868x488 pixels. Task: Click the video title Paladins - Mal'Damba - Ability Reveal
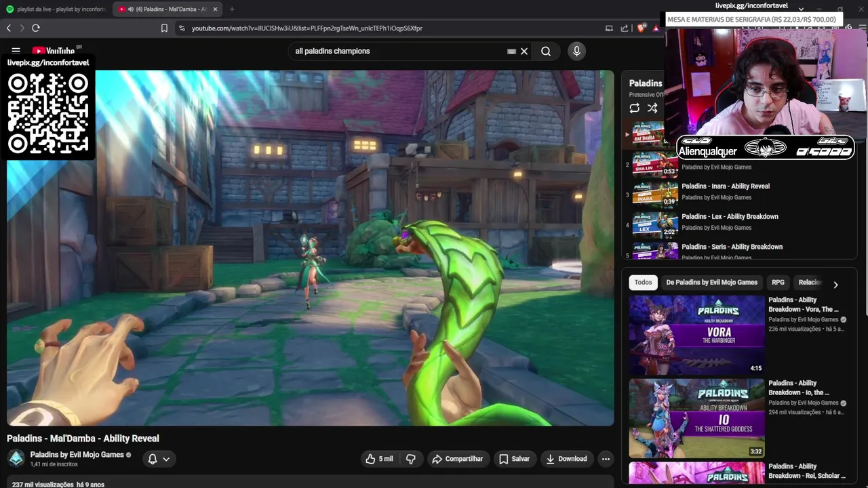tap(83, 439)
